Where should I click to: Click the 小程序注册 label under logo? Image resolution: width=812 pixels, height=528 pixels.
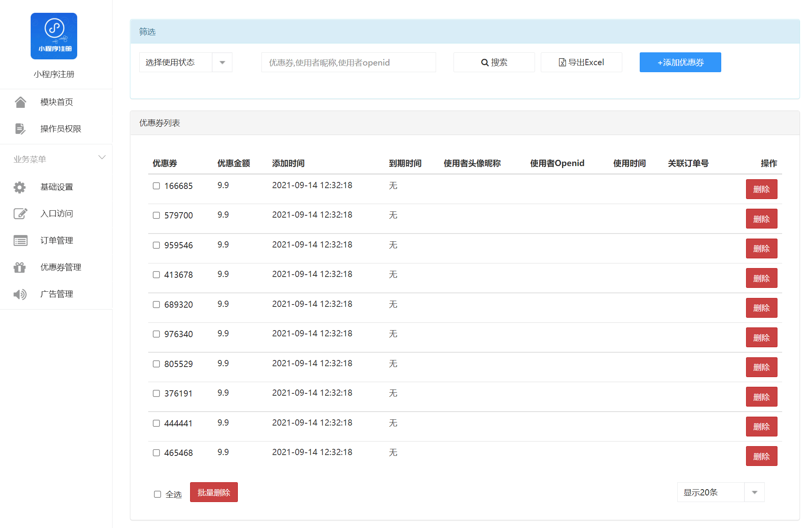54,74
